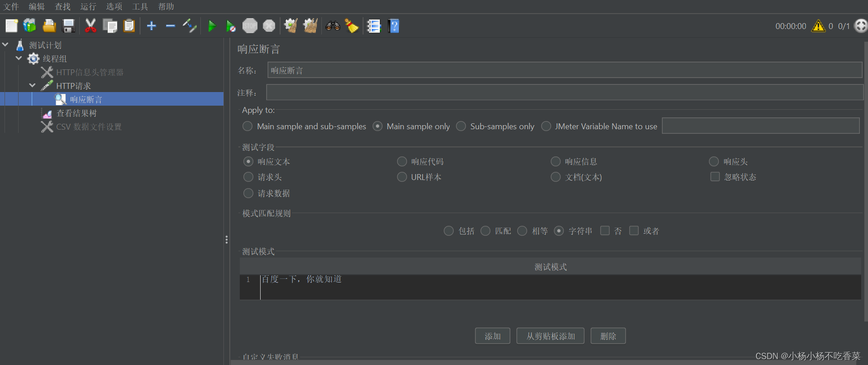Click the remote engine status icon
The width and height of the screenshot is (868, 365).
861,26
